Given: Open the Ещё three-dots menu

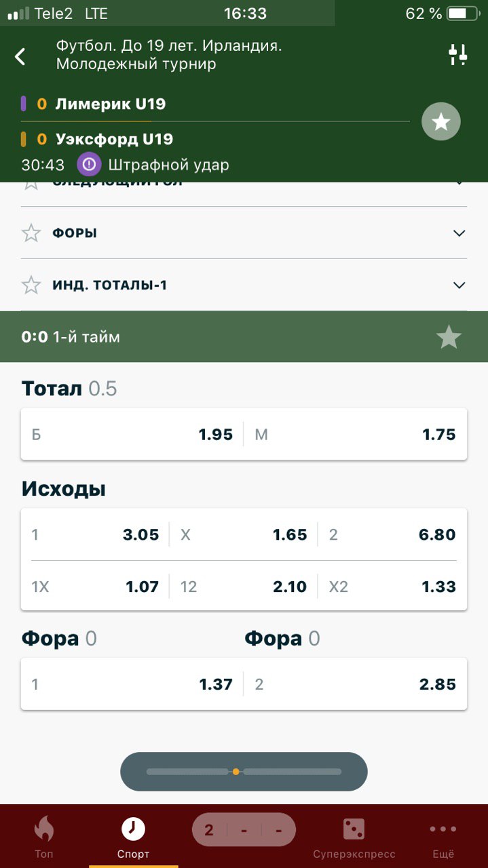Looking at the screenshot, I should pyautogui.click(x=443, y=835).
